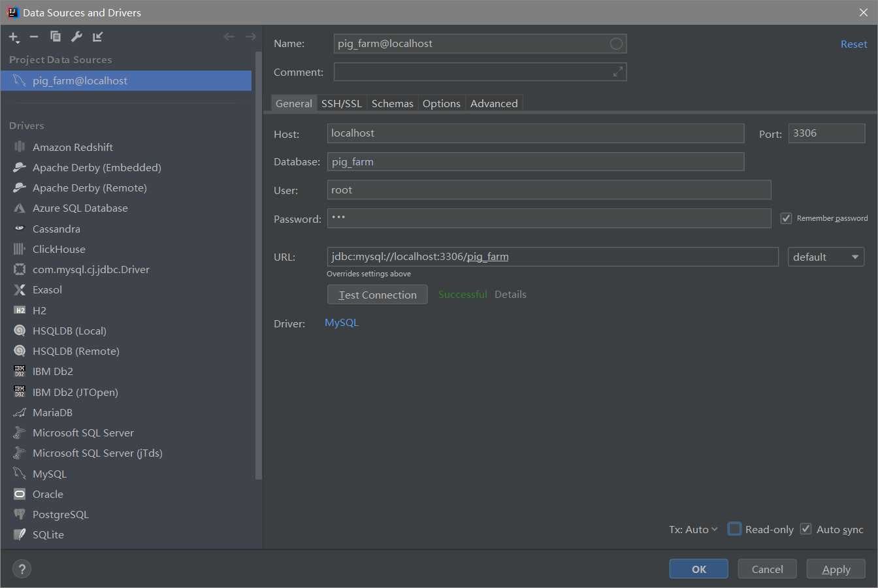
Task: Select IBM Db2 driver
Action: [126, 371]
